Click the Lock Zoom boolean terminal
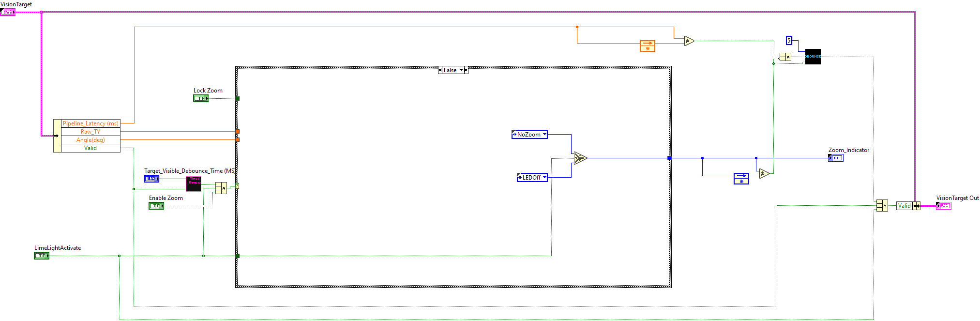This screenshot has height=321, width=980. 201,98
